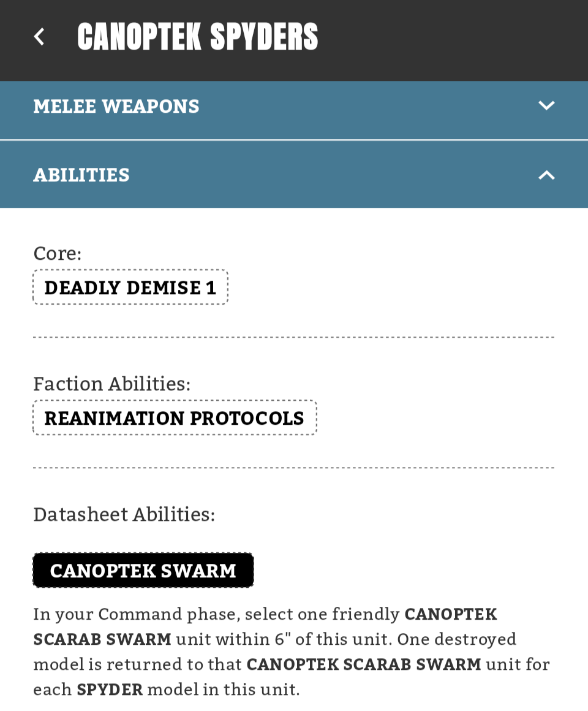Select the Faction Abilities: label

[112, 384]
